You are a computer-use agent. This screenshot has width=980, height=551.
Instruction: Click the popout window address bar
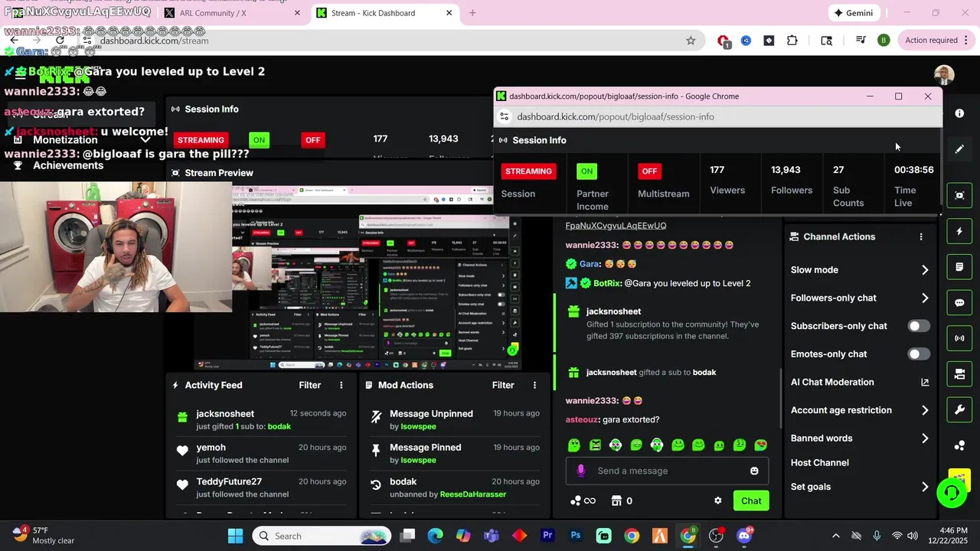[x=717, y=116]
